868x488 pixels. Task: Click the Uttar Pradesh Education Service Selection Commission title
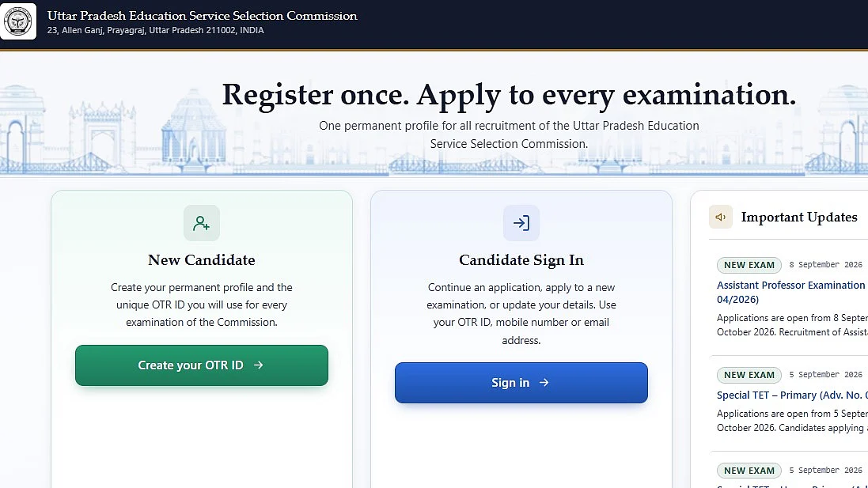202,16
